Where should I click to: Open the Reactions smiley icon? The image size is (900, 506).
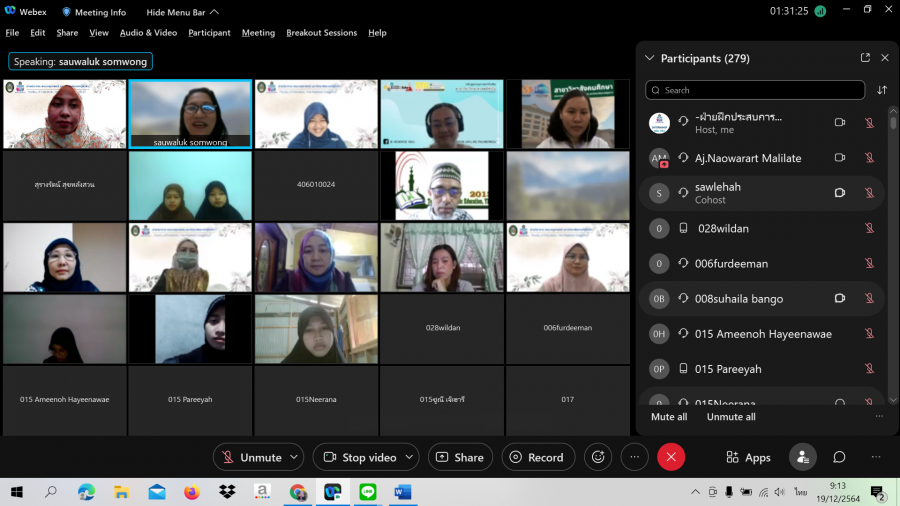(x=598, y=457)
